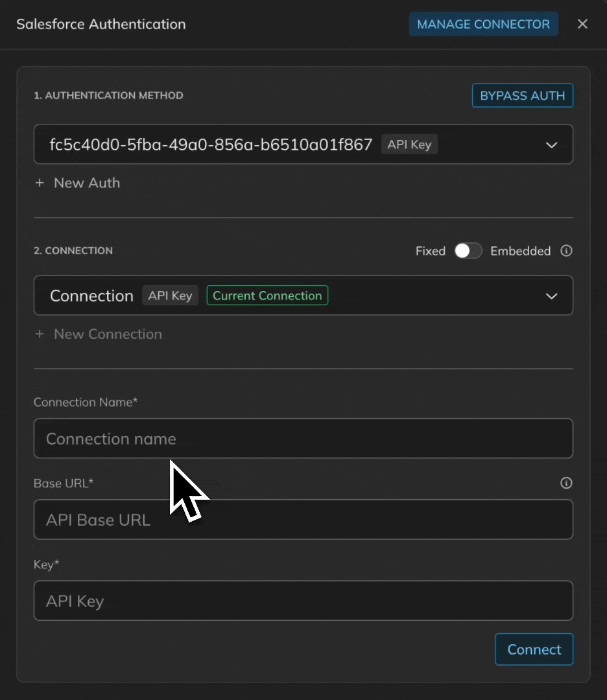
Task: Focus the API Key input field
Action: [303, 601]
